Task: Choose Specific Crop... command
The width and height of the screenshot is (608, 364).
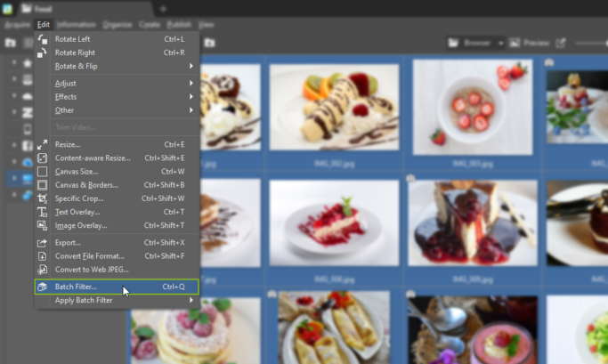Action: (117, 198)
